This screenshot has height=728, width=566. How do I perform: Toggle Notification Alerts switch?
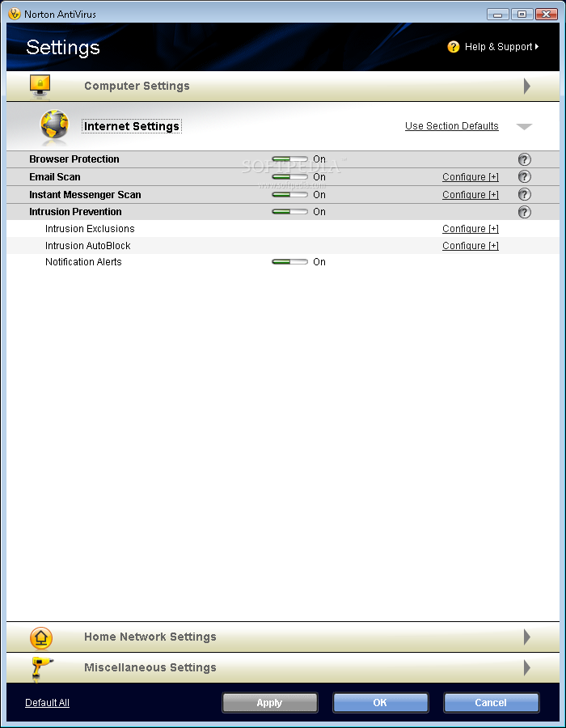289,262
